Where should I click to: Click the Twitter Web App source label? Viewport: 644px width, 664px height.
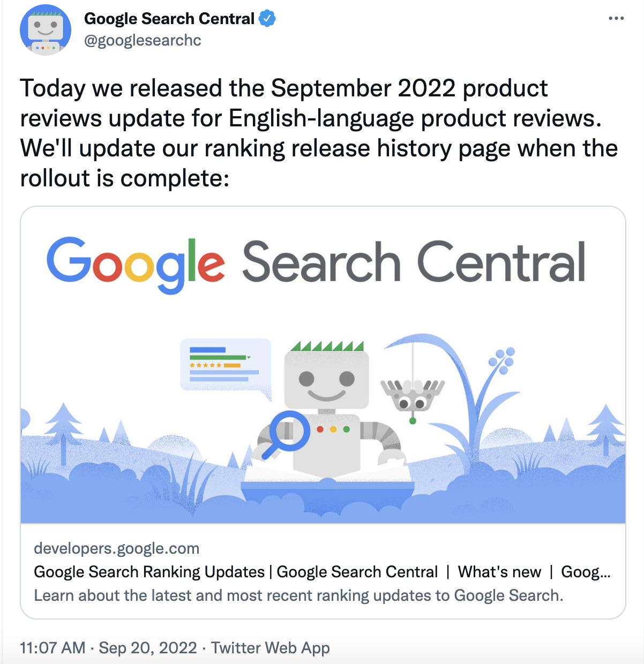click(x=270, y=648)
